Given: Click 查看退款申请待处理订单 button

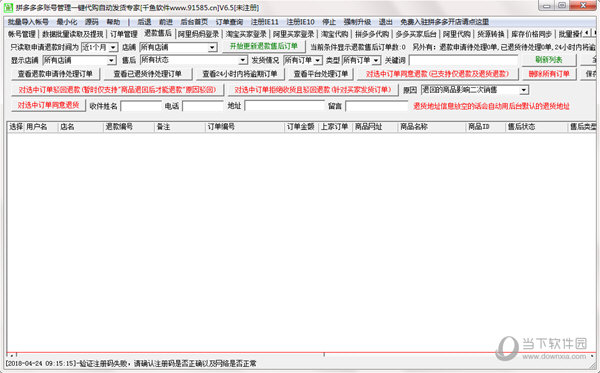Looking at the screenshot, I should pyautogui.click(x=55, y=74).
